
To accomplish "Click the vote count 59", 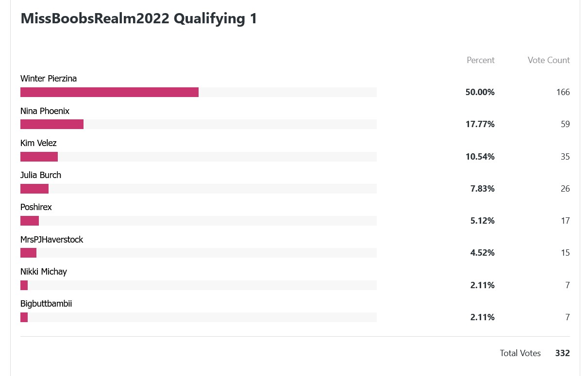I will tap(565, 124).
